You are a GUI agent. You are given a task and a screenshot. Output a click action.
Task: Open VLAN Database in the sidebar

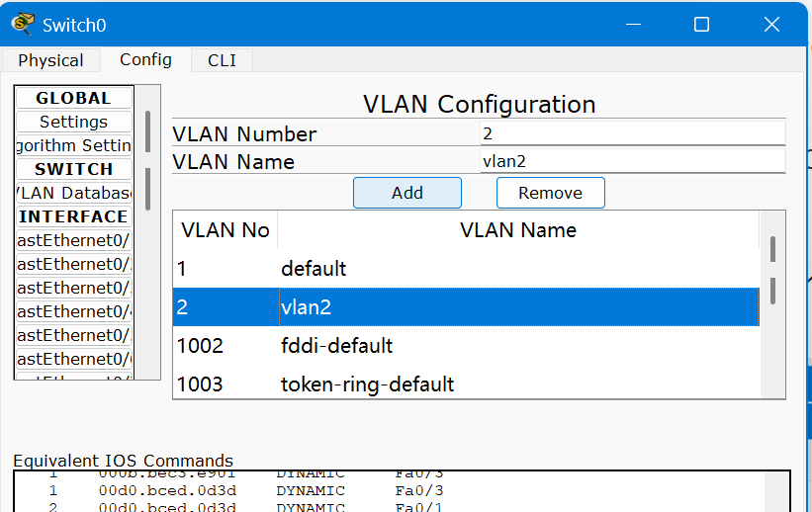point(73,193)
